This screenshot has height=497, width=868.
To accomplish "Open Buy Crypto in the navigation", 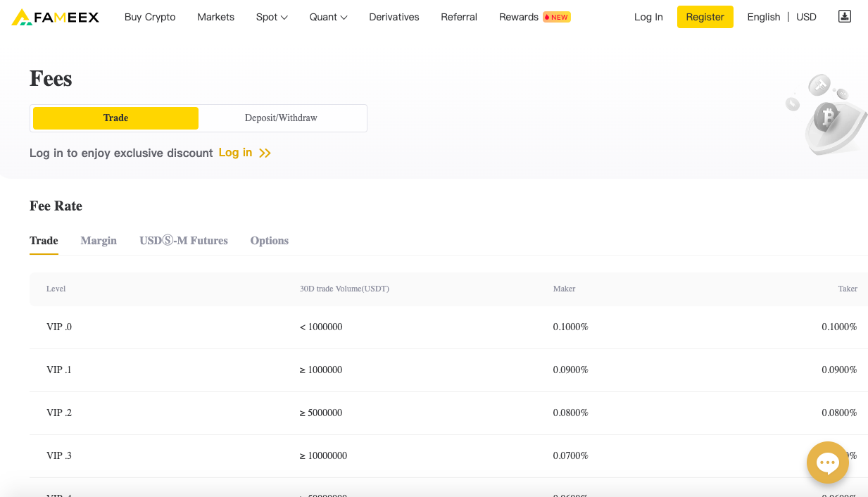I will pos(150,17).
